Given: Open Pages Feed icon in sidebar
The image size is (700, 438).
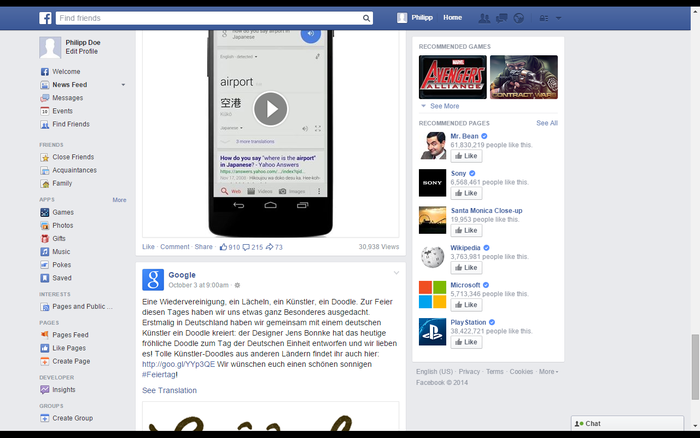Looking at the screenshot, I should [x=45, y=335].
